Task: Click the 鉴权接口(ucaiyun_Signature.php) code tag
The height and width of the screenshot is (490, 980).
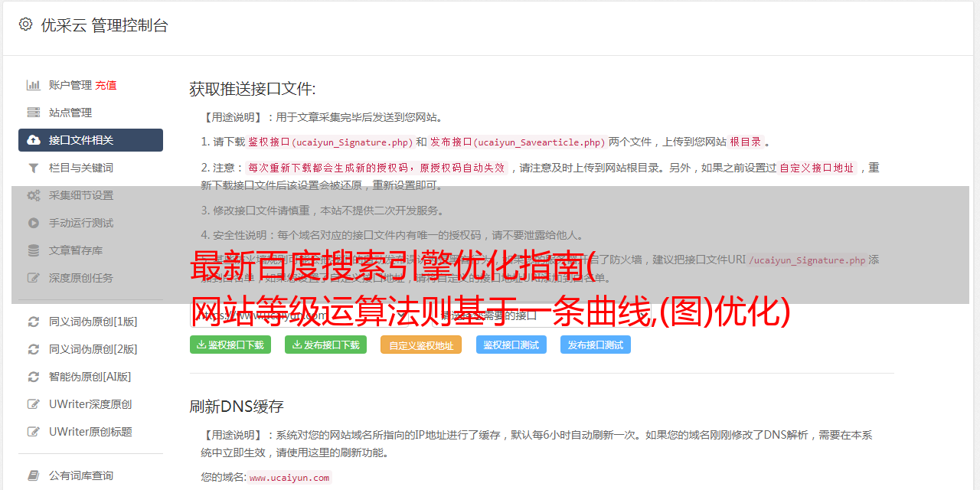Action: [x=330, y=142]
